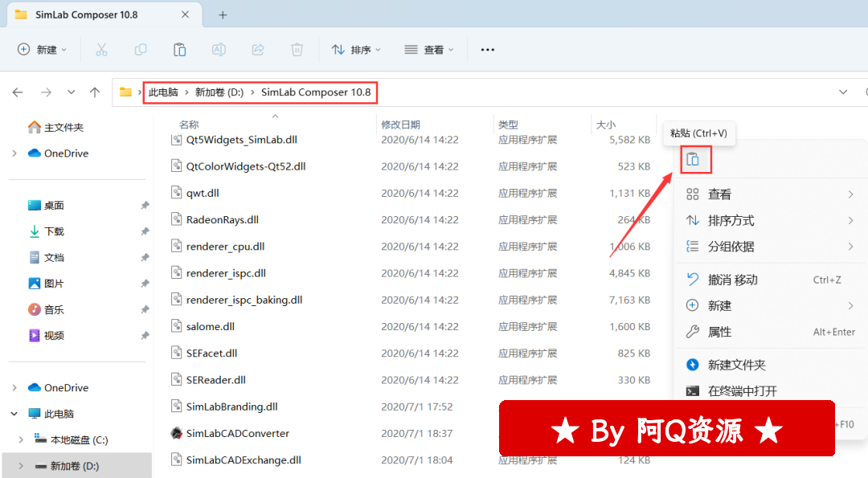The width and height of the screenshot is (868, 478).
Task: Open the 排序 sort dropdown
Action: (356, 50)
